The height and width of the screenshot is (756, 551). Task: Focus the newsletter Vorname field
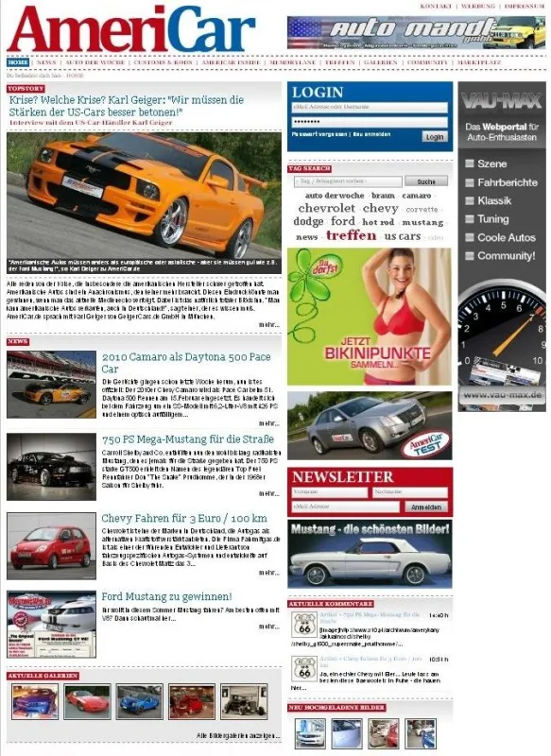click(330, 492)
